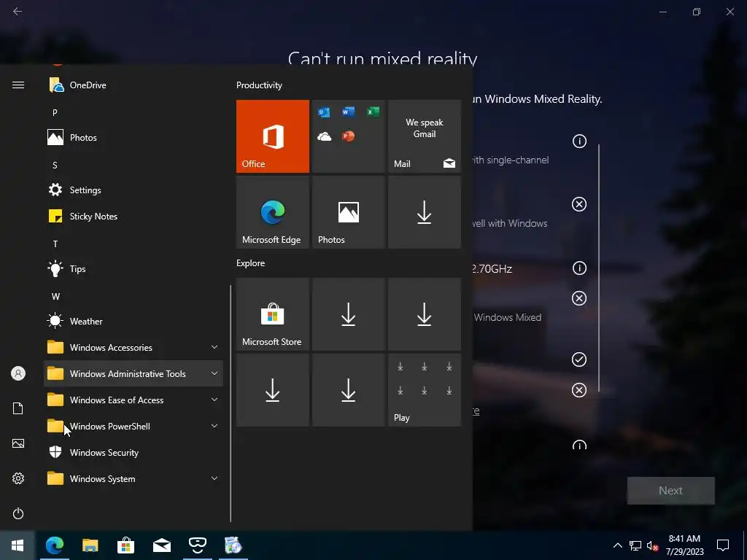This screenshot has width=747, height=560.
Task: Click the downloading tile beside the Photos tile
Action: [x=425, y=212]
